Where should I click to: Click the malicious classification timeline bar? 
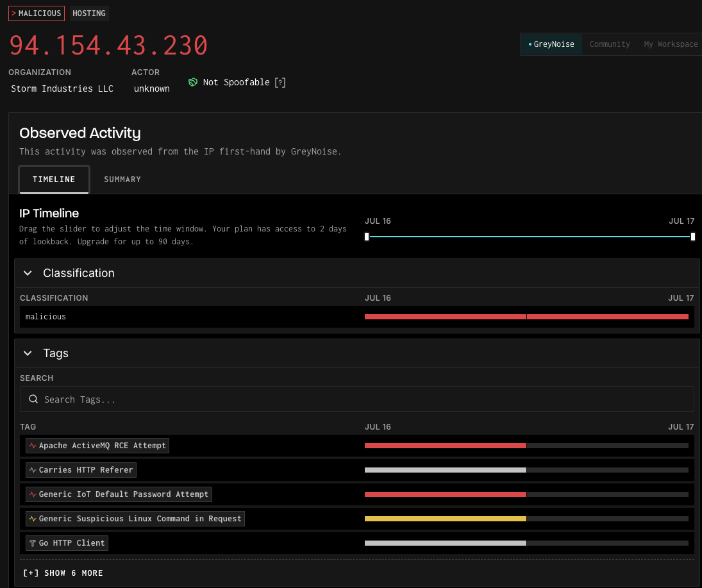pos(526,317)
